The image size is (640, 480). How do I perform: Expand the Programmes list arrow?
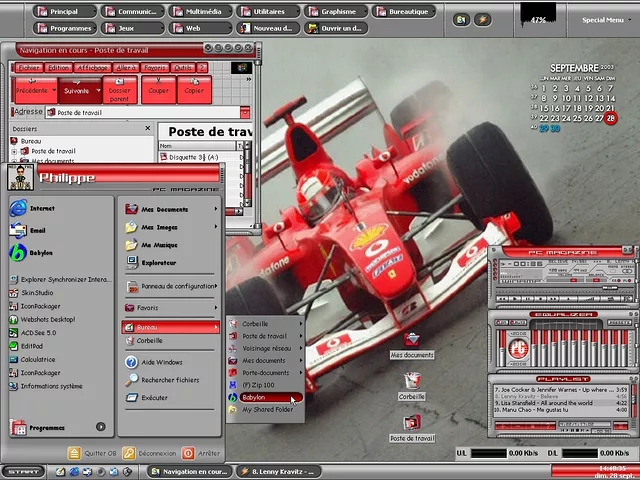coord(101,427)
